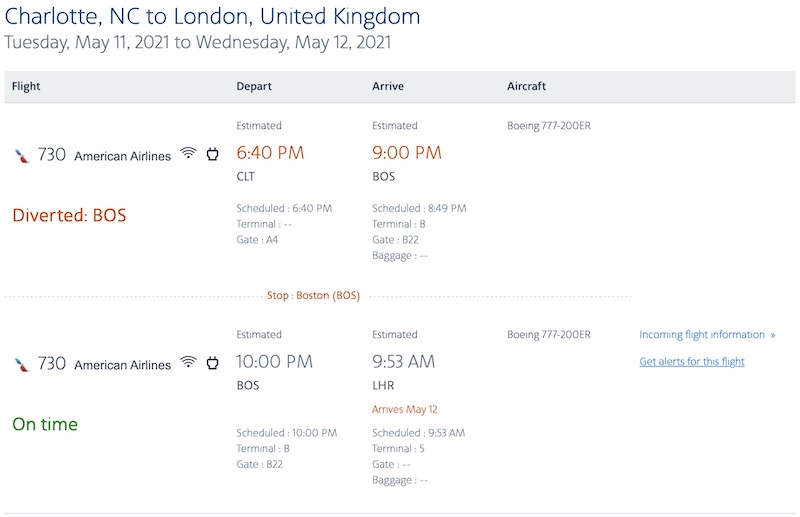Click the Diverted: BOS status text
Screen dimensions: 800x517
click(x=69, y=215)
